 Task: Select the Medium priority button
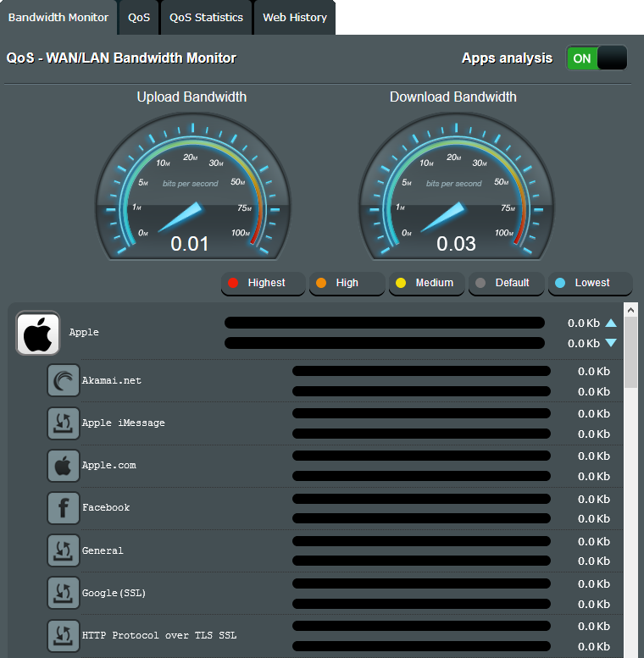point(426,283)
